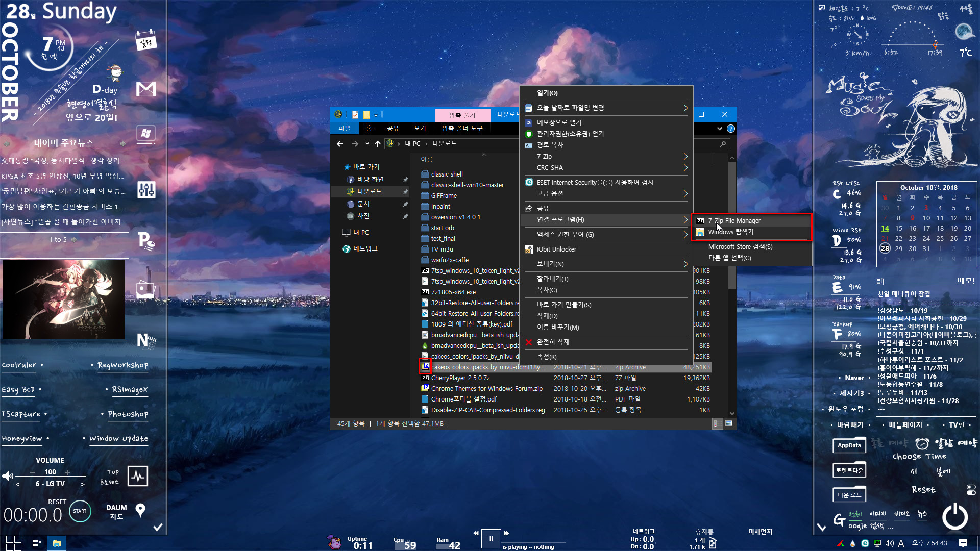Open the Windows logo sidebar icon
This screenshot has height=551, width=980.
point(146,134)
